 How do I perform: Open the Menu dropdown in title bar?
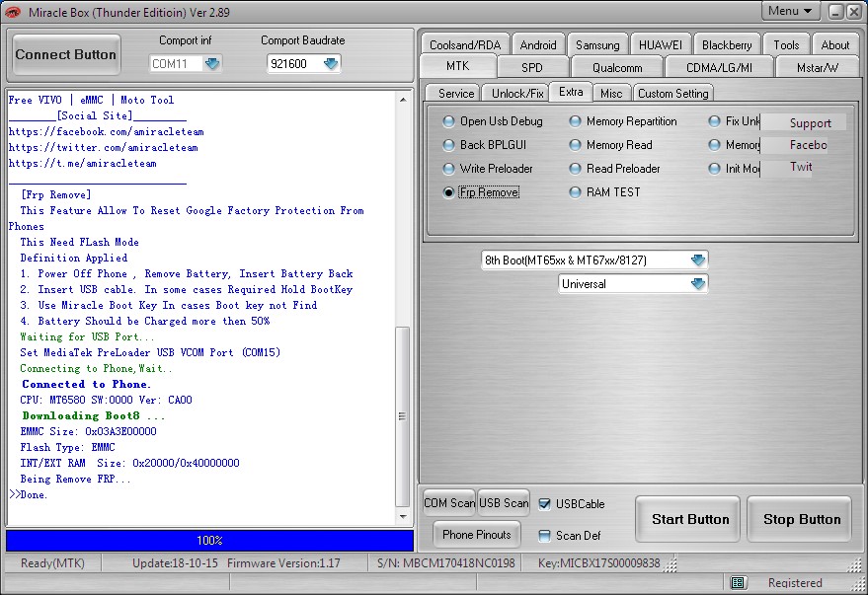(789, 11)
